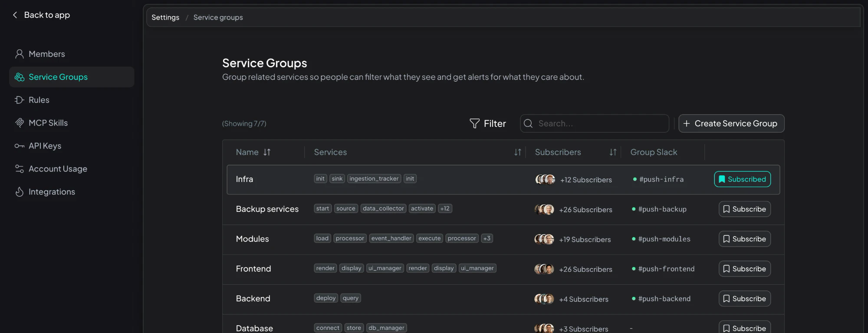Click +19 Subscribers in Modules row

(585, 240)
